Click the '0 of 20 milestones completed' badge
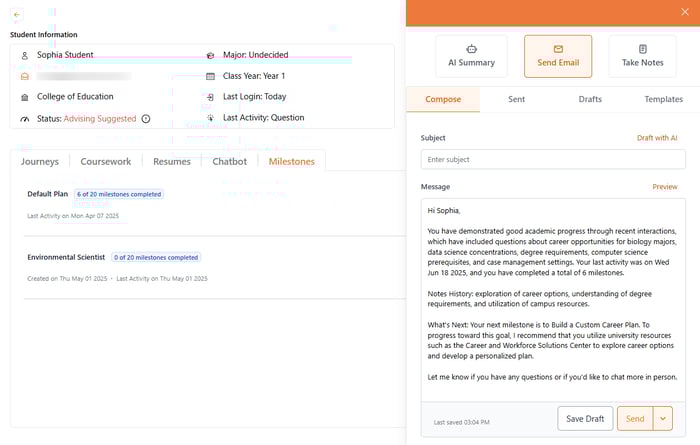Image resolution: width=700 pixels, height=445 pixels. (156, 258)
